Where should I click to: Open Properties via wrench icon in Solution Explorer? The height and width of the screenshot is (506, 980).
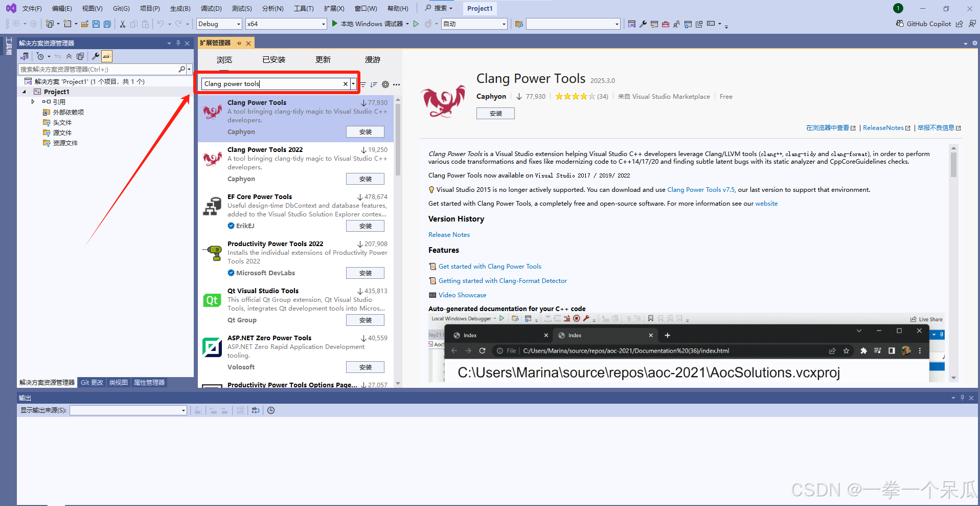(96, 56)
